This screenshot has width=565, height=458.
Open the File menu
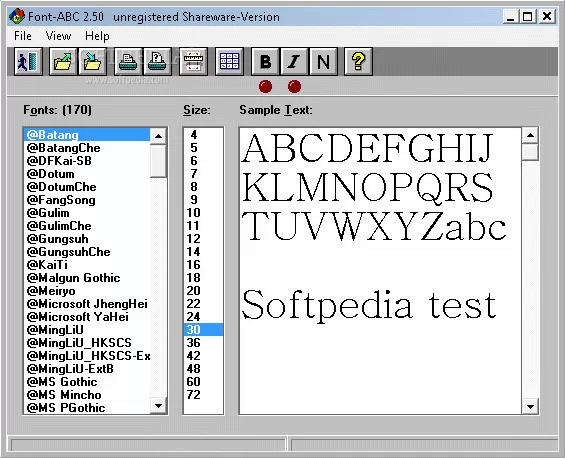(23, 36)
